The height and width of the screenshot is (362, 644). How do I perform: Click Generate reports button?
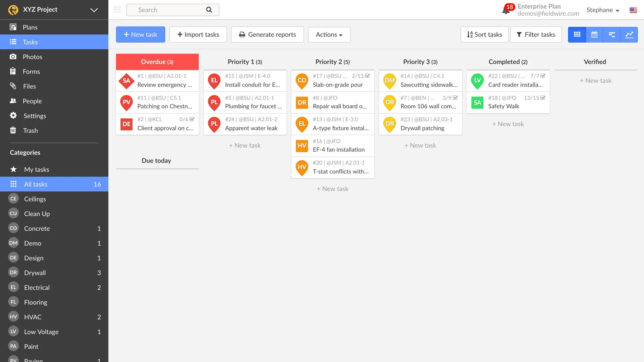267,35
